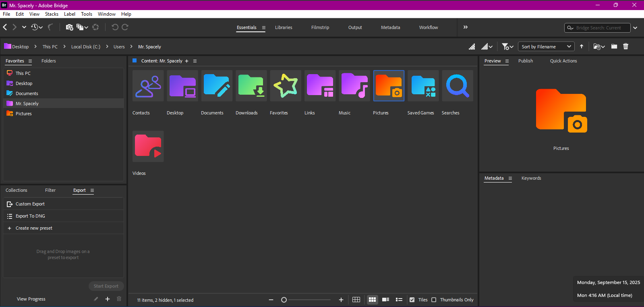This screenshot has width=644, height=307.
Task: Open the Review Mode stack icon dropdown
Action: (82, 27)
